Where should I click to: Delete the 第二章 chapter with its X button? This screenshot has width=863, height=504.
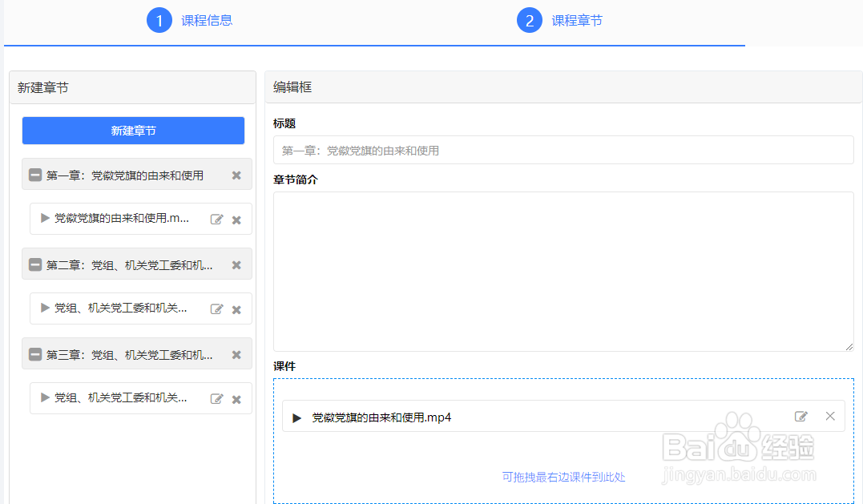236,264
